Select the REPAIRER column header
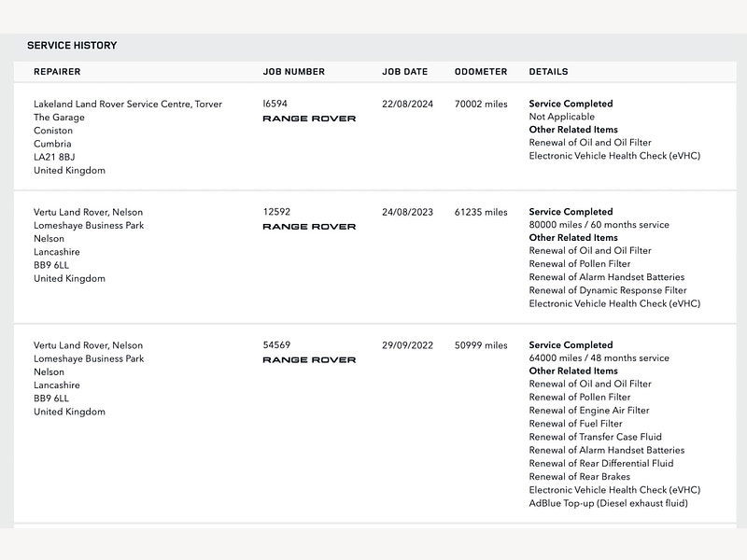The height and width of the screenshot is (560, 747). tap(57, 72)
